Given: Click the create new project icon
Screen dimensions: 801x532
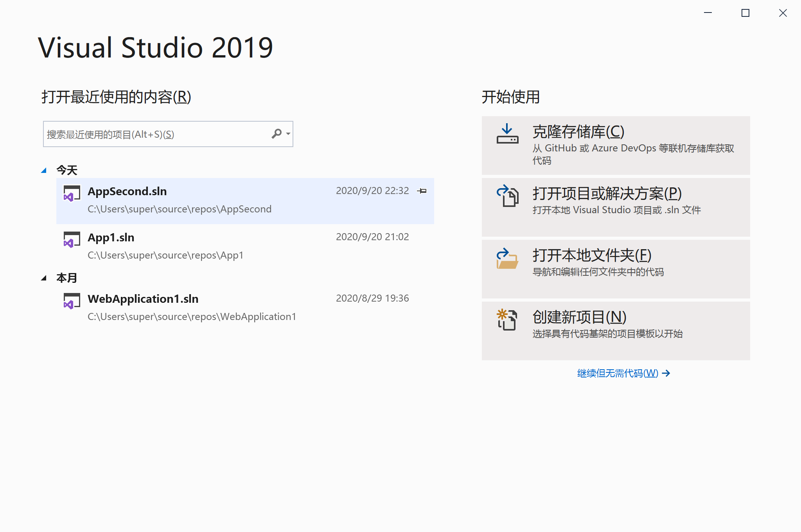Looking at the screenshot, I should 507,320.
